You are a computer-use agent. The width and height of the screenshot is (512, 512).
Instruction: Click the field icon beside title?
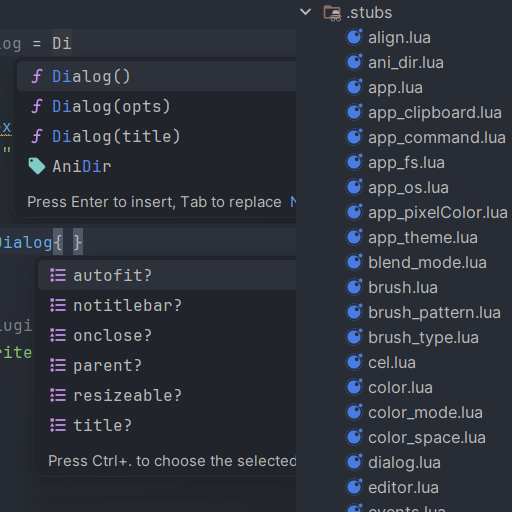[58, 425]
